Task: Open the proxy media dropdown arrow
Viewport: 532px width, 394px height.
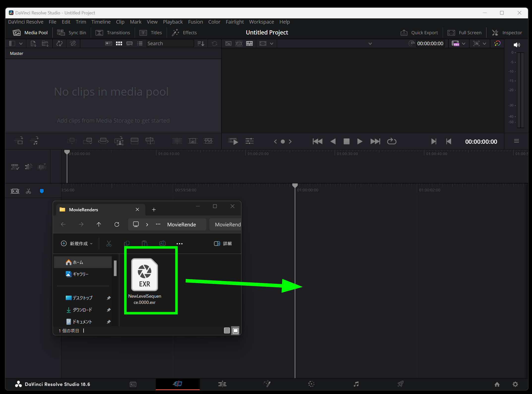Action: 464,44
